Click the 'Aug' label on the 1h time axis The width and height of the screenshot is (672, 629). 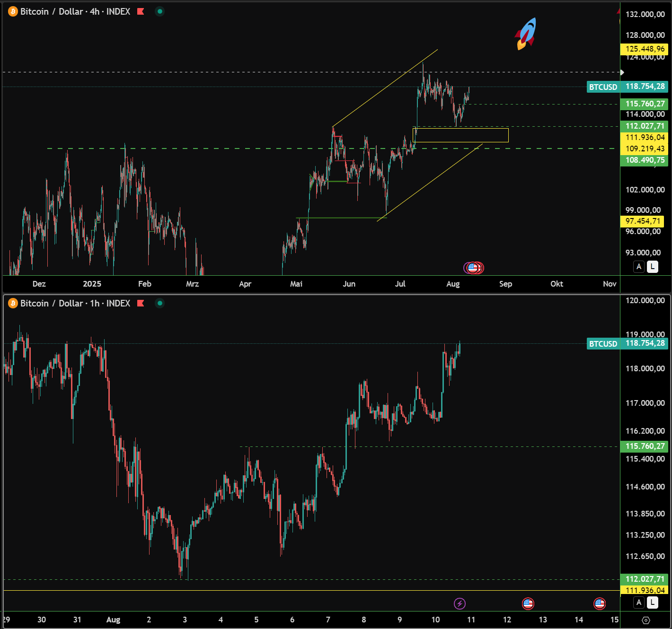tap(113, 620)
